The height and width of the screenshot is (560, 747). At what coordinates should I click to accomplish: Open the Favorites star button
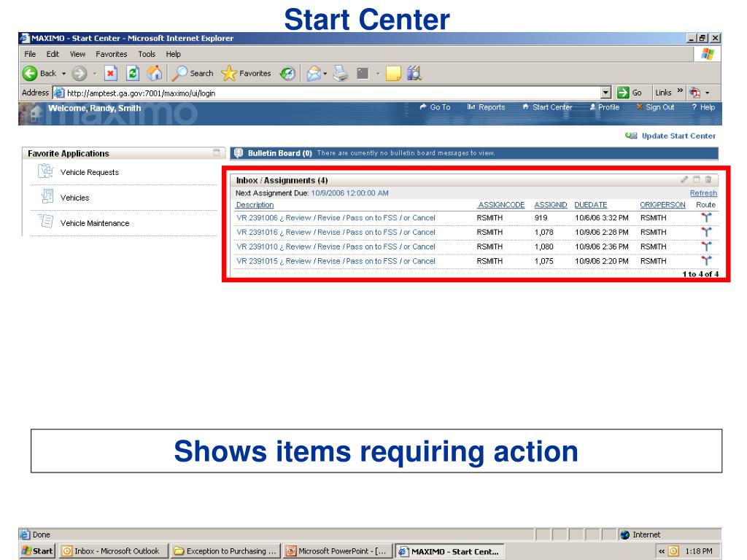pyautogui.click(x=246, y=74)
